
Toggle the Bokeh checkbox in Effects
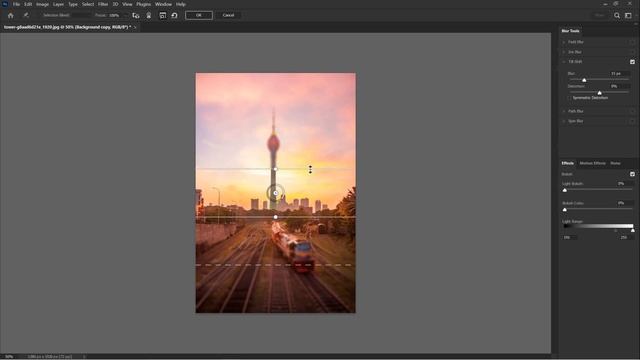click(x=632, y=174)
